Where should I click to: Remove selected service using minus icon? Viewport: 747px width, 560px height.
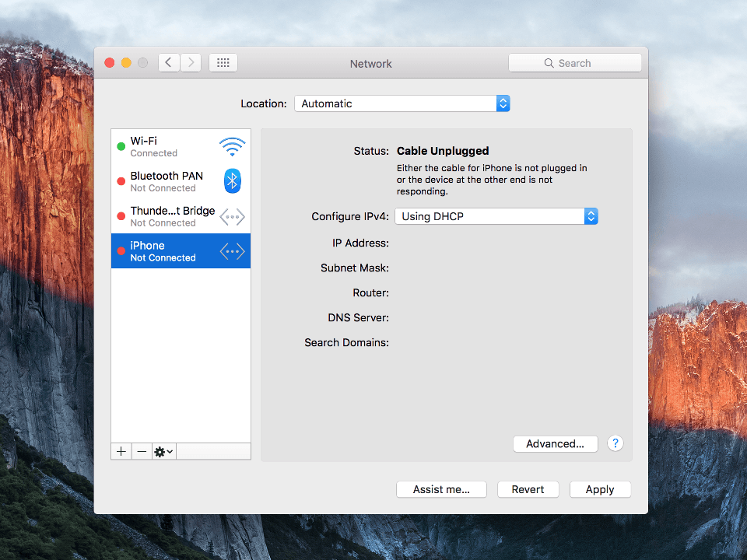click(141, 451)
